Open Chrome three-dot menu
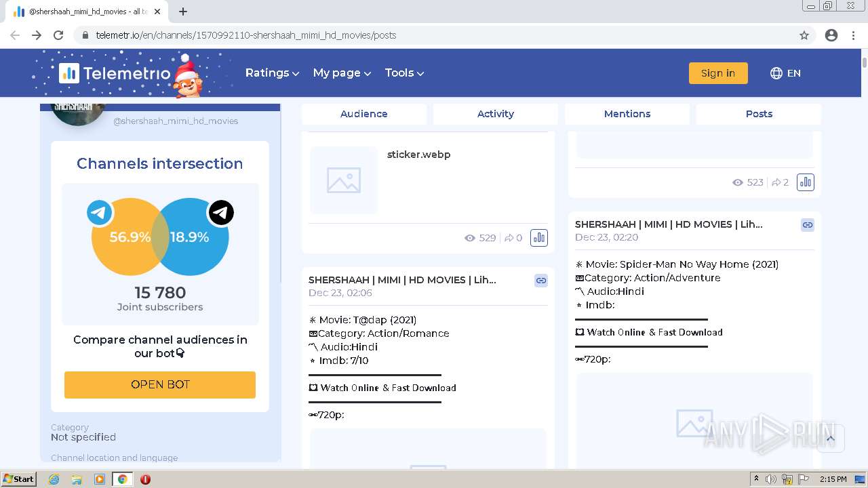Screen dimensions: 868x488 [853, 35]
